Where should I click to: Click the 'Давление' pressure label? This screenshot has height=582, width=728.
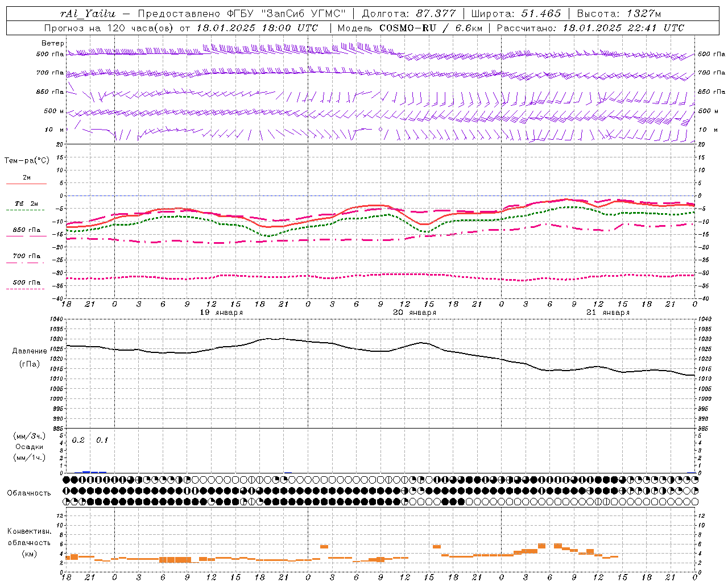point(30,351)
